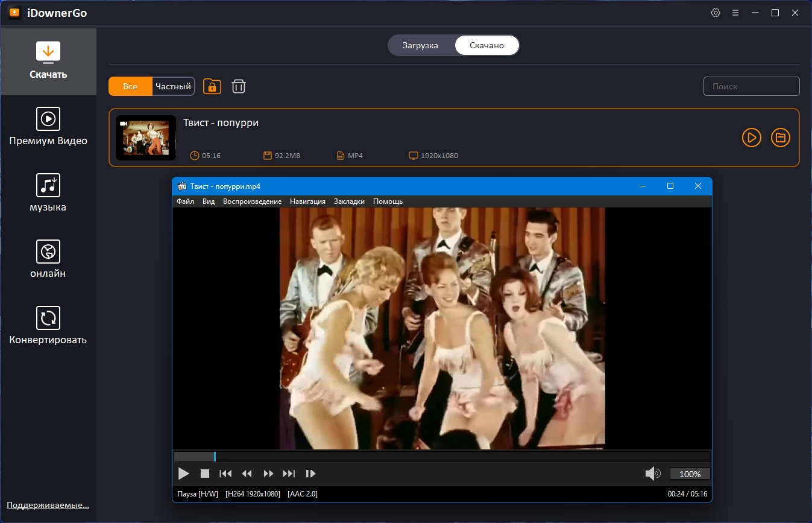Open the Конвертировать section
This screenshot has height=523, width=812.
[48, 326]
